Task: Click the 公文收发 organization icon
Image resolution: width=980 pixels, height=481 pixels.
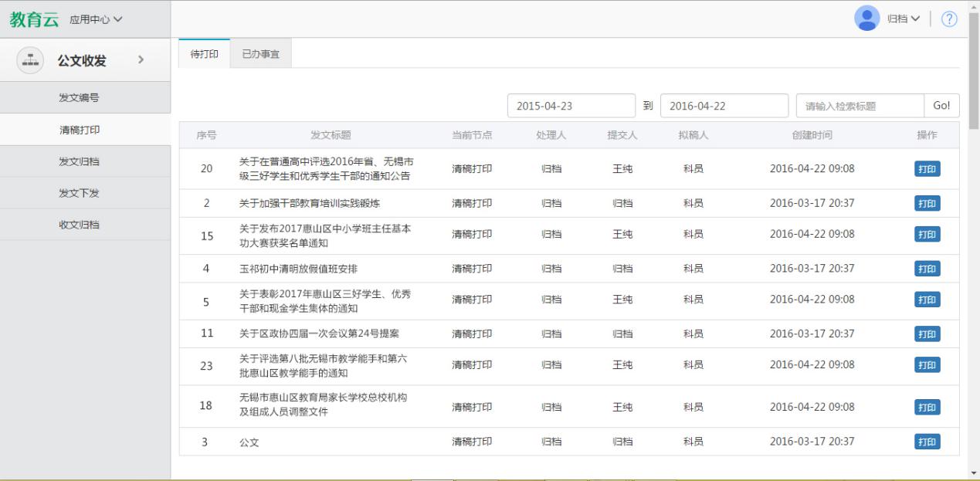Action: coord(29,60)
